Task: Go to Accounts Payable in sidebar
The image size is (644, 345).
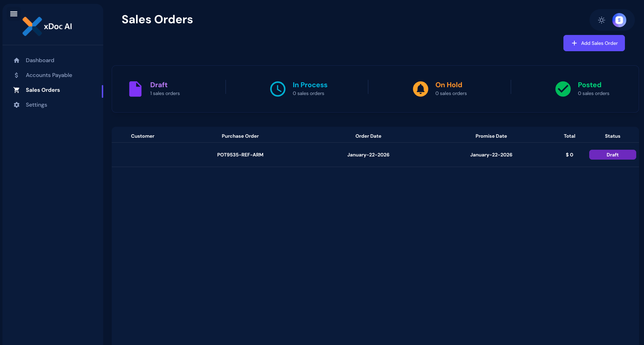Action: (x=49, y=75)
